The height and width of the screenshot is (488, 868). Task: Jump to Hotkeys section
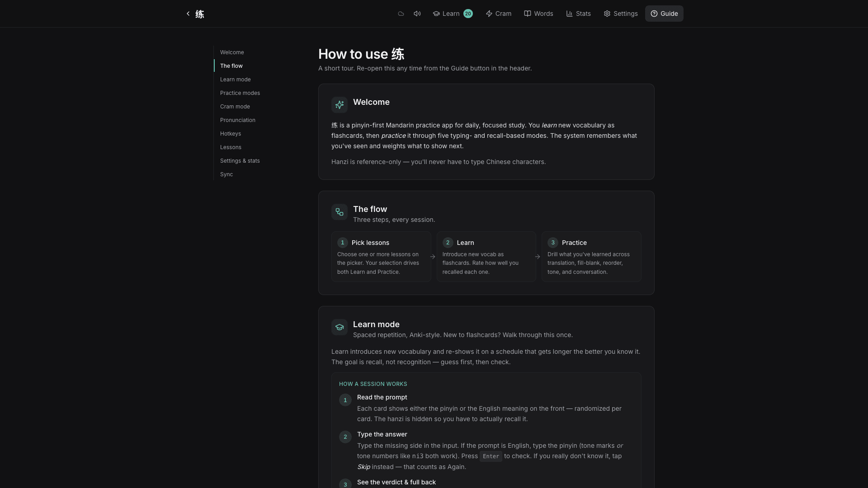(231, 134)
